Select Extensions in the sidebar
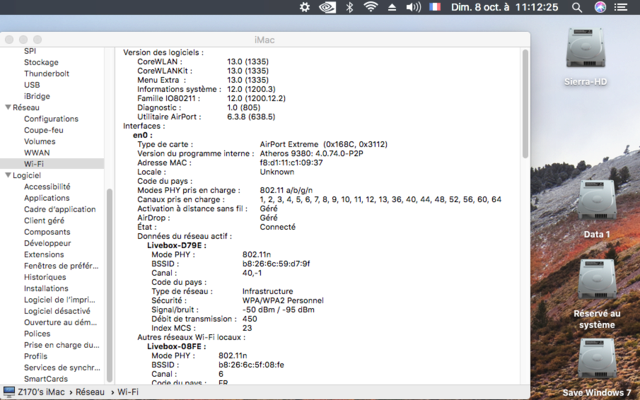The height and width of the screenshot is (400, 640). pyautogui.click(x=44, y=255)
